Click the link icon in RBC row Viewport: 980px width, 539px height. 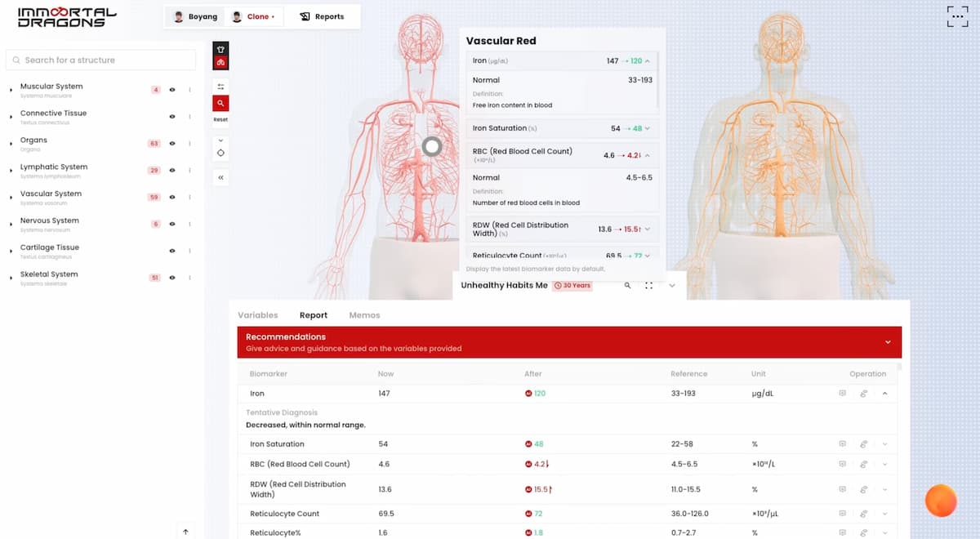[x=863, y=464]
